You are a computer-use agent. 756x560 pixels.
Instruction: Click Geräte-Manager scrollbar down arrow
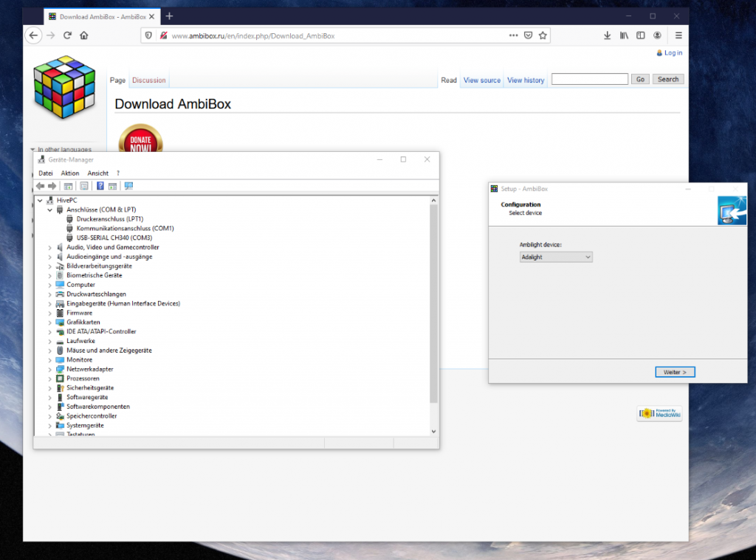pos(434,432)
